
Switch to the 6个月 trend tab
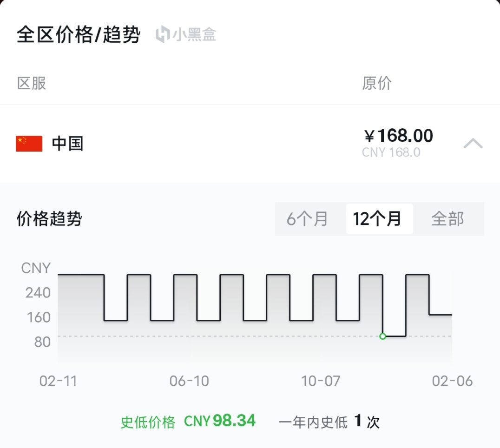[307, 219]
